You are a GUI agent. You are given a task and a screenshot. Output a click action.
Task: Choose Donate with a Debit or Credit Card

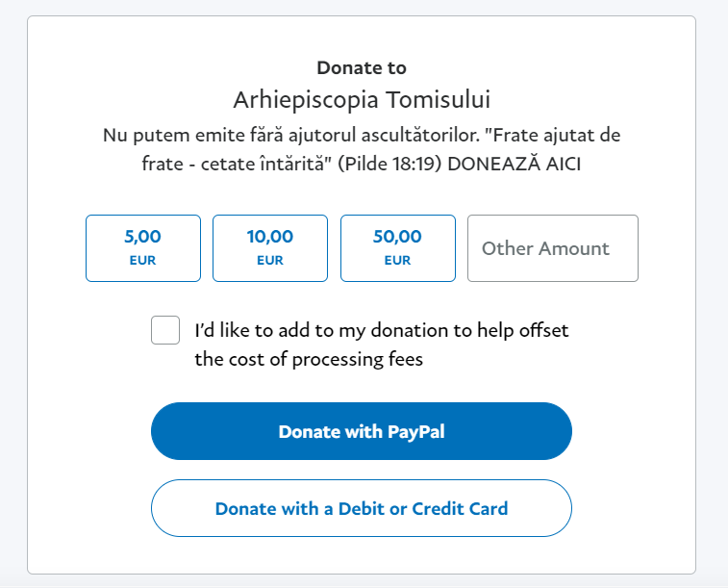362,508
